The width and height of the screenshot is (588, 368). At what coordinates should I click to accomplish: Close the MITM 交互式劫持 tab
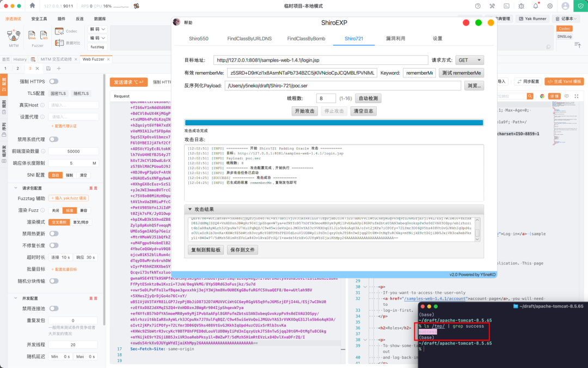(x=76, y=59)
